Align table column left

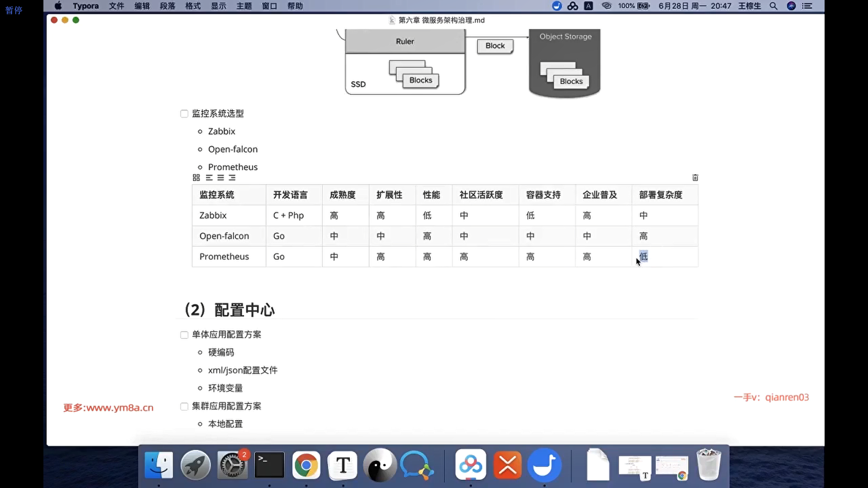(209, 178)
